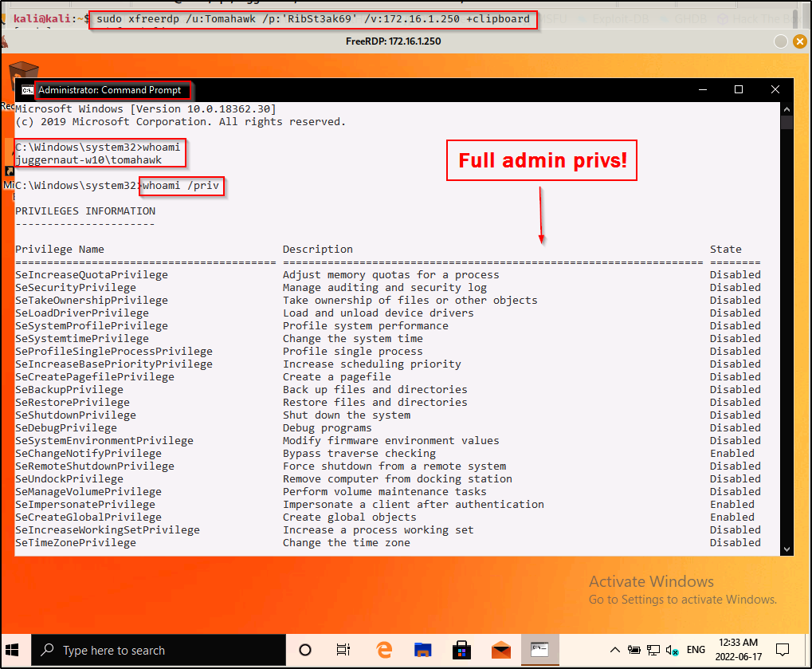Click 'SeDebugPrivilege' in the privilege list
The height and width of the screenshot is (669, 812).
(x=66, y=428)
